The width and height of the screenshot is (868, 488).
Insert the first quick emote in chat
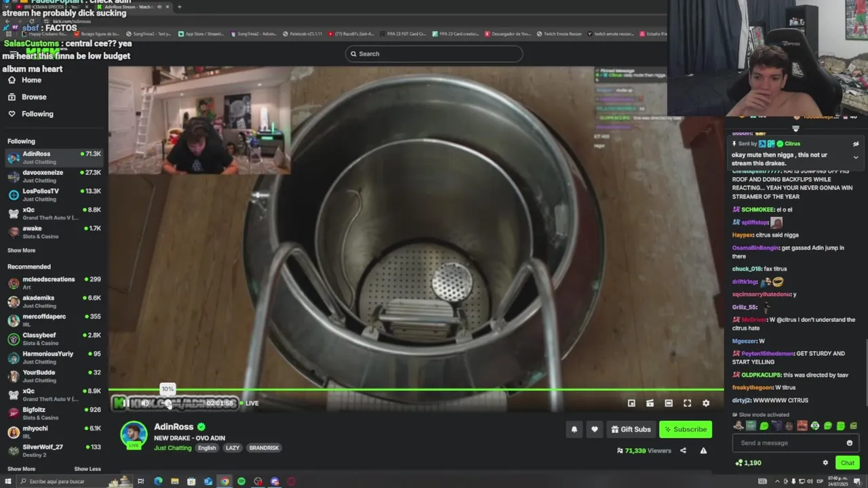pos(738,426)
